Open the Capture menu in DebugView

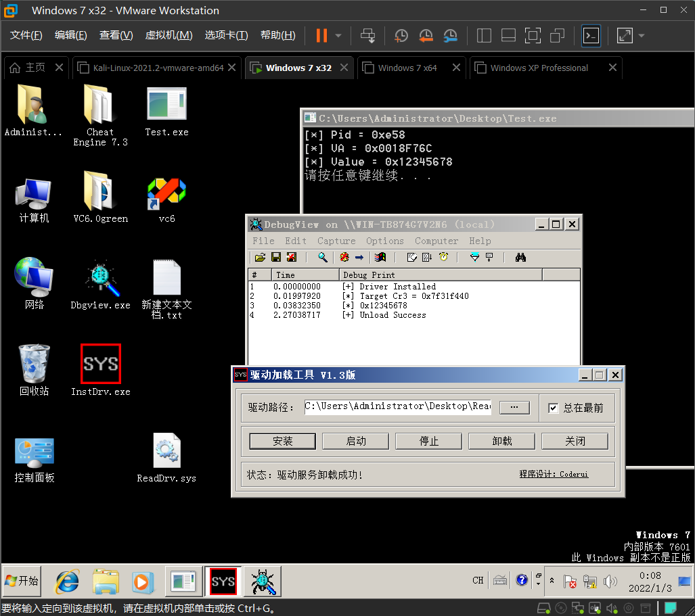click(336, 241)
